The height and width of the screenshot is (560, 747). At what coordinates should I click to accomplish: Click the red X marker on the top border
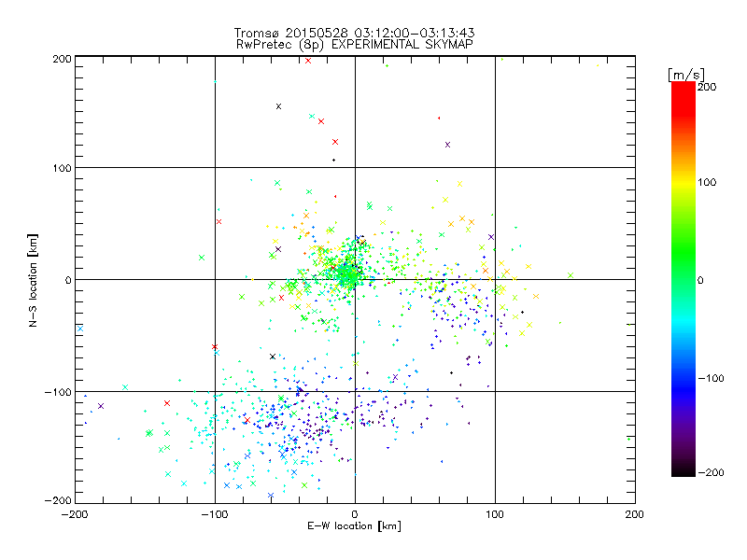[308, 61]
